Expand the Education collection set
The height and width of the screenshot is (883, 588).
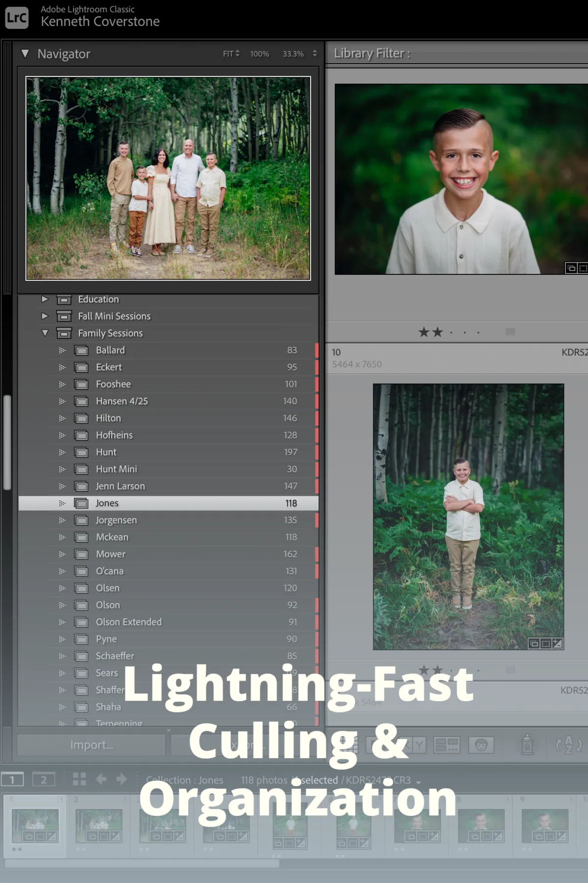[45, 299]
